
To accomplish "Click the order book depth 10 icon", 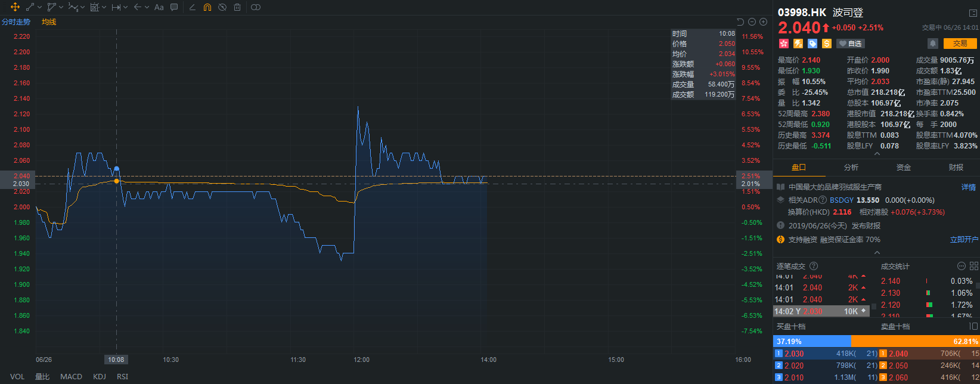I will (x=973, y=326).
